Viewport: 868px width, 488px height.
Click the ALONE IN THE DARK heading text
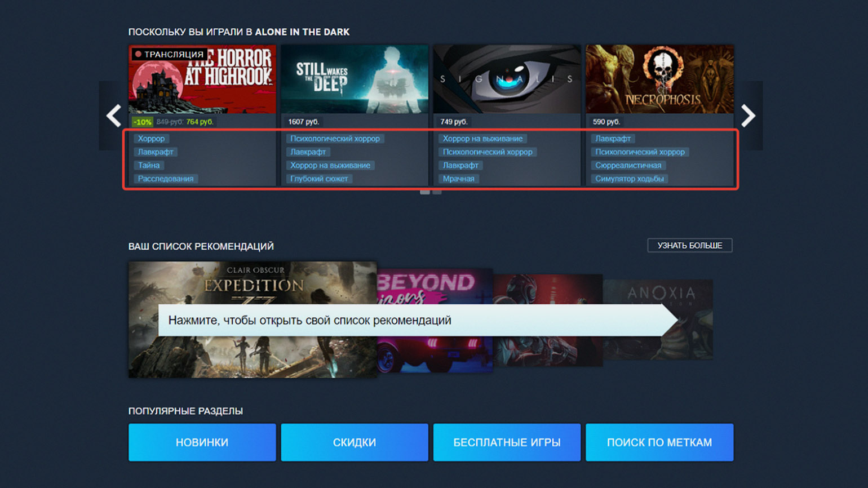(302, 32)
